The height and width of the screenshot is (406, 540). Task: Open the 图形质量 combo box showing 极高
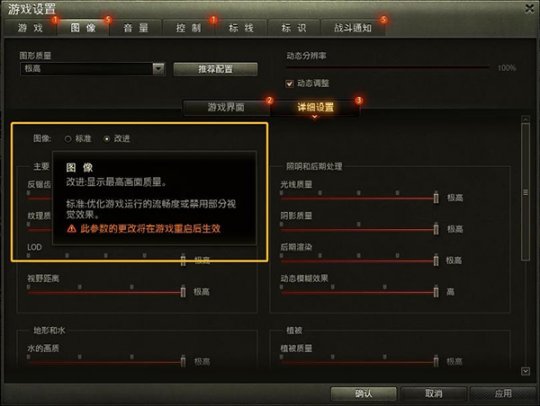pos(92,69)
